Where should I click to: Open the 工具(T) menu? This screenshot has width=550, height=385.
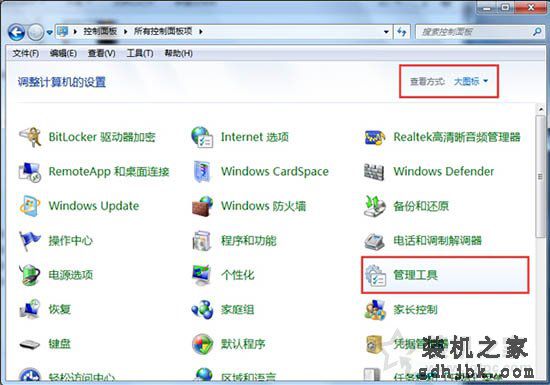(140, 53)
